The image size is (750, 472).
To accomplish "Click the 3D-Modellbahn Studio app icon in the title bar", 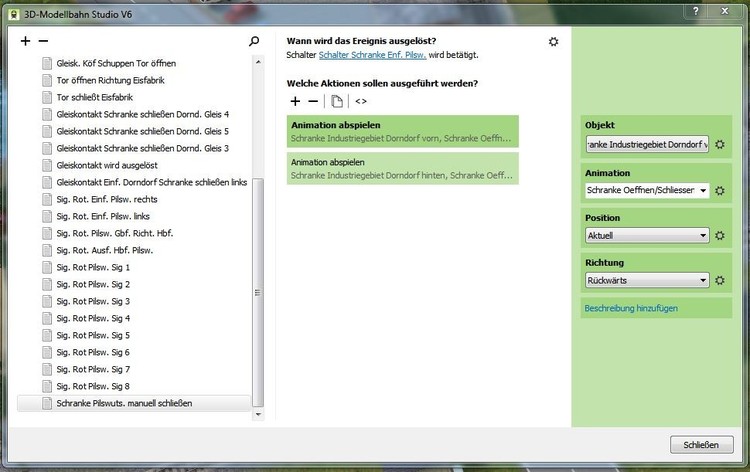I will pos(14,14).
